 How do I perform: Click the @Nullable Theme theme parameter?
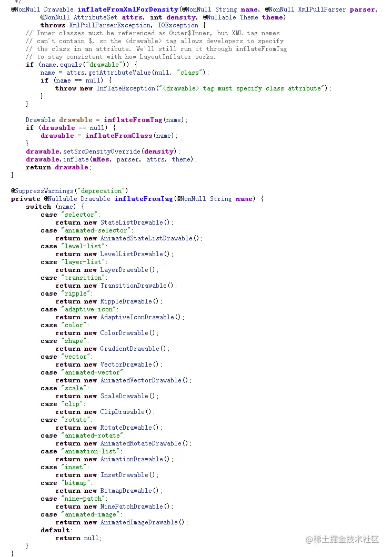[x=243, y=17]
